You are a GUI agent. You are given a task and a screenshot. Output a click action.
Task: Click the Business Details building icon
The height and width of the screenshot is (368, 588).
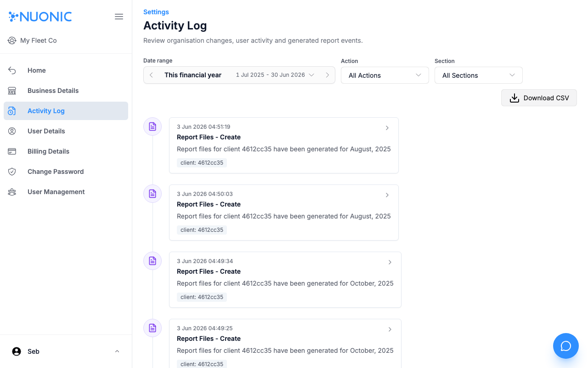pyautogui.click(x=12, y=91)
